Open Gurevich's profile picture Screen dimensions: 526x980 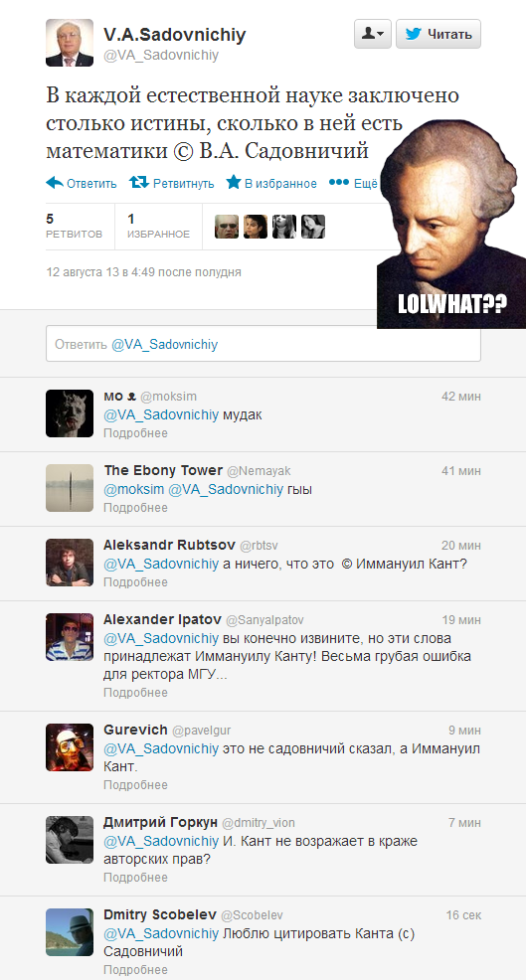pos(70,747)
